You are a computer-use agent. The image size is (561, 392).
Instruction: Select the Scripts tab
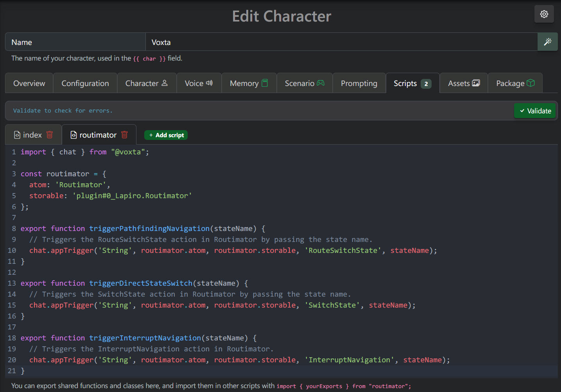(x=412, y=83)
